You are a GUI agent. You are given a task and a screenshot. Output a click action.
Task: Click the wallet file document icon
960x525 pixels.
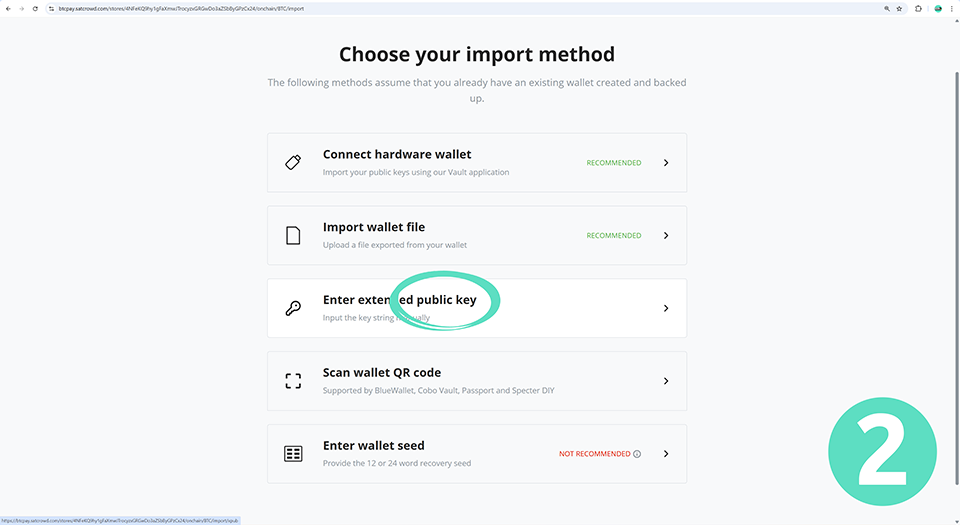(x=293, y=235)
